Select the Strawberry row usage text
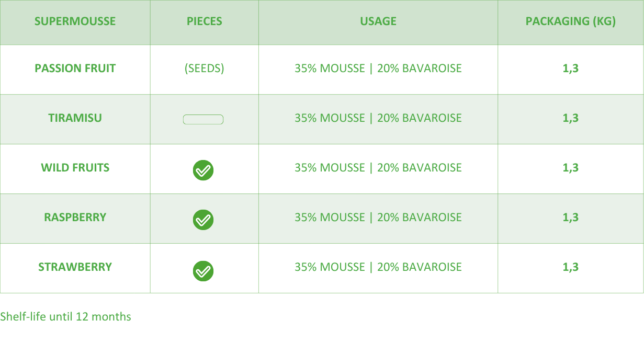The width and height of the screenshot is (644, 343). pyautogui.click(x=378, y=267)
